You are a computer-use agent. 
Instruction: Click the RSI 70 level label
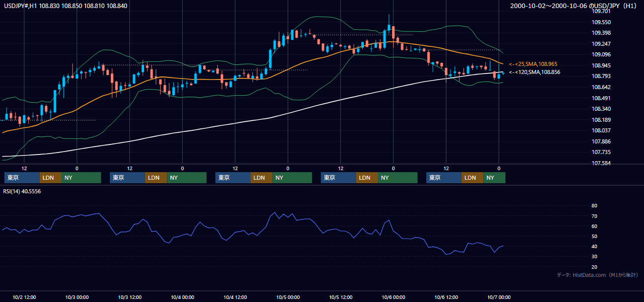(x=594, y=216)
